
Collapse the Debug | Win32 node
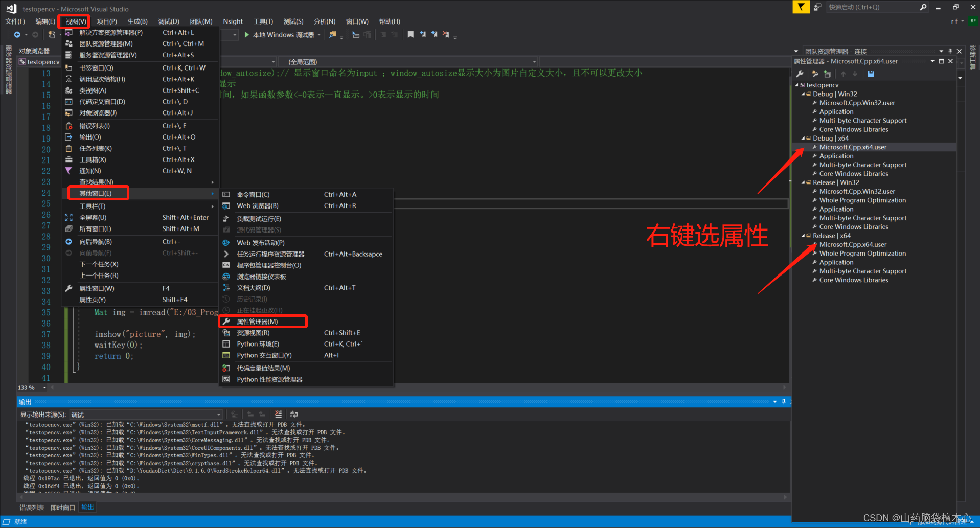803,94
